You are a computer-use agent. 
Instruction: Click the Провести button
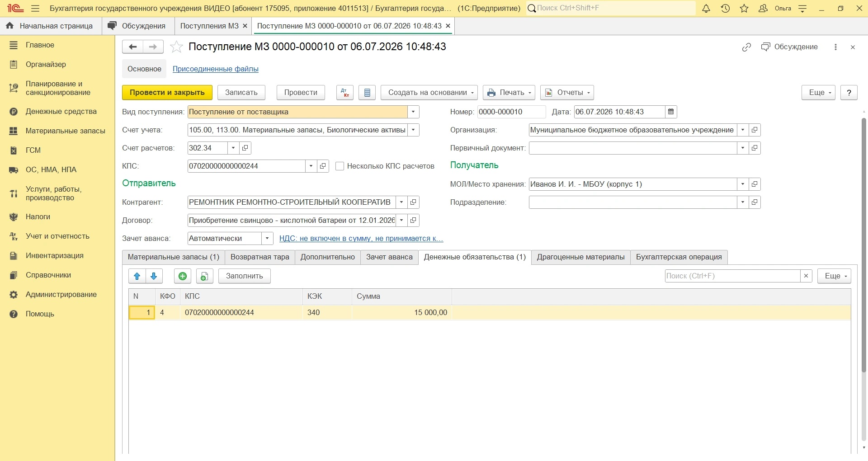(301, 93)
